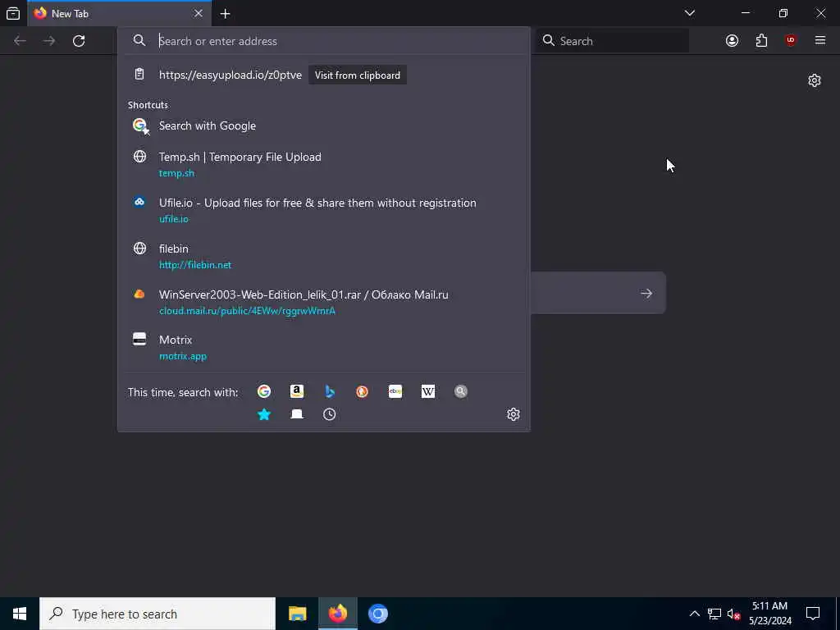Choose Search with Google shortcut

pyautogui.click(x=323, y=126)
